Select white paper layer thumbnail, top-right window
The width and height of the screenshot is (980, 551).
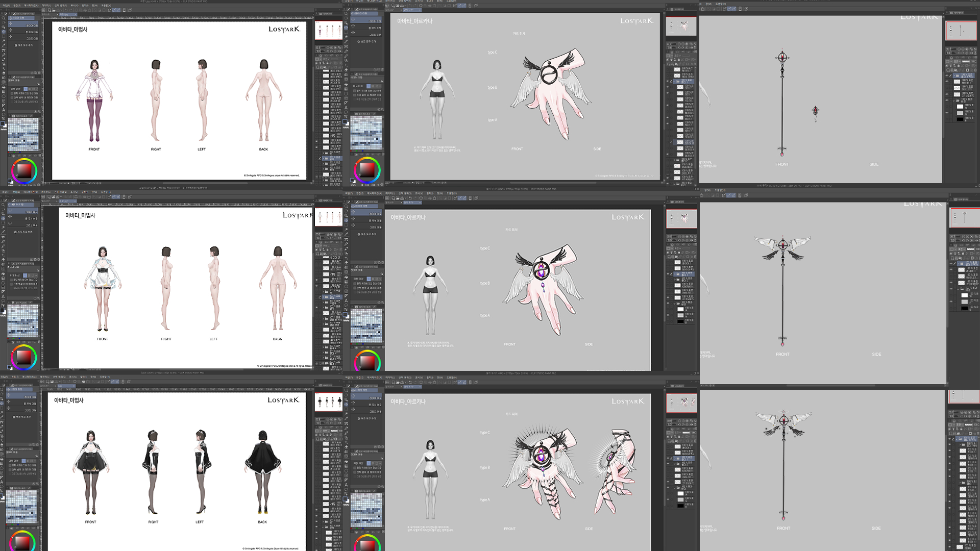click(960, 107)
